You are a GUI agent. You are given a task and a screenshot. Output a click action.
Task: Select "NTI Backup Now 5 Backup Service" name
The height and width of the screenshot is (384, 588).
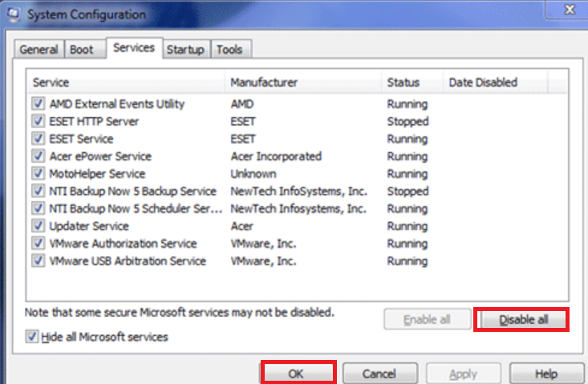[x=133, y=191]
